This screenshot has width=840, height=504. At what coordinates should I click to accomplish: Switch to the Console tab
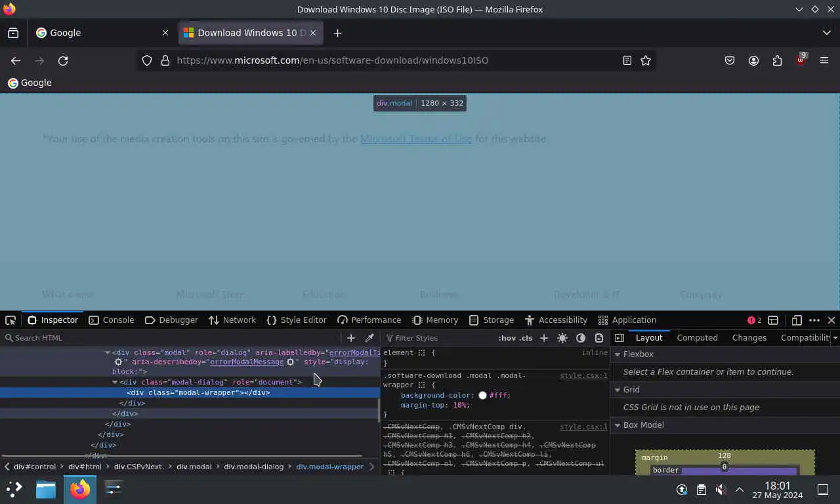coord(111,320)
